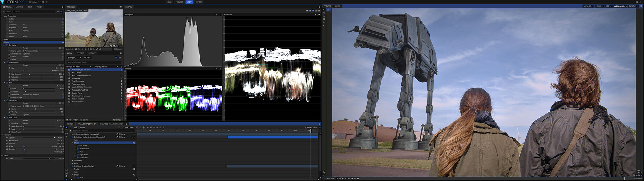The height and width of the screenshot is (181, 644).
Task: Adjust the Hue Strength slider
Action: point(39,74)
